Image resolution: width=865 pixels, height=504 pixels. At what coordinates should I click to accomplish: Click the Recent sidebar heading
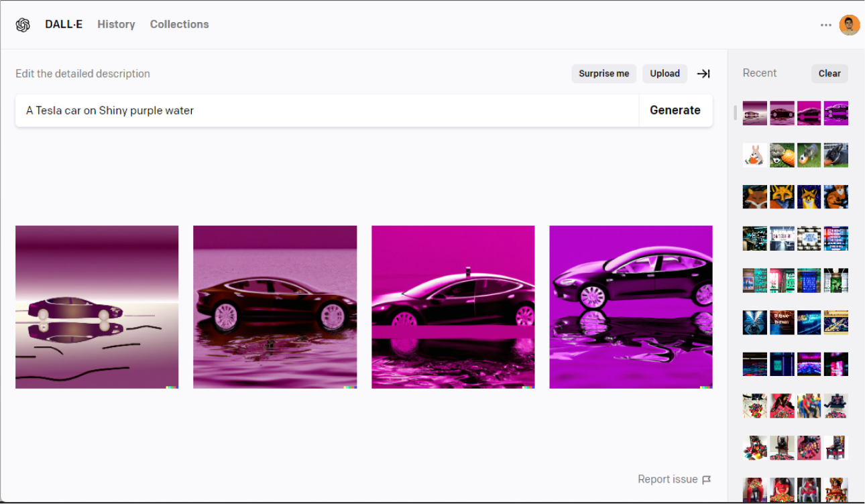pyautogui.click(x=760, y=73)
